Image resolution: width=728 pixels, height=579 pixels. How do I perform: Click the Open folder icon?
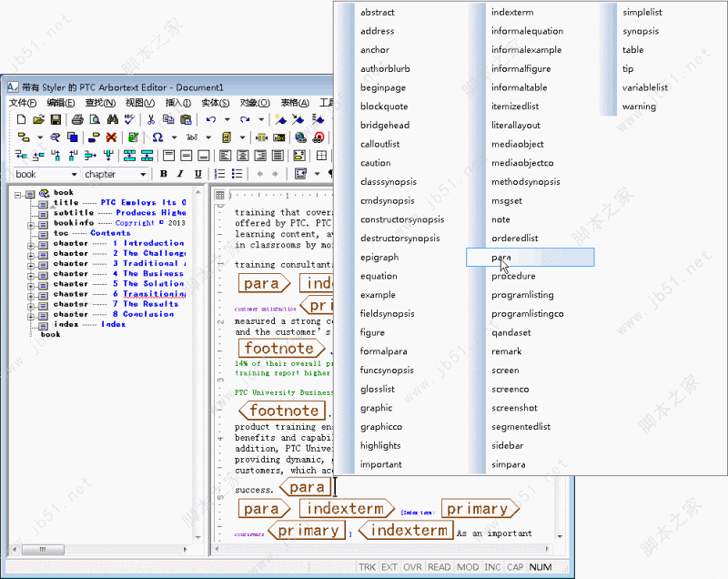38,120
